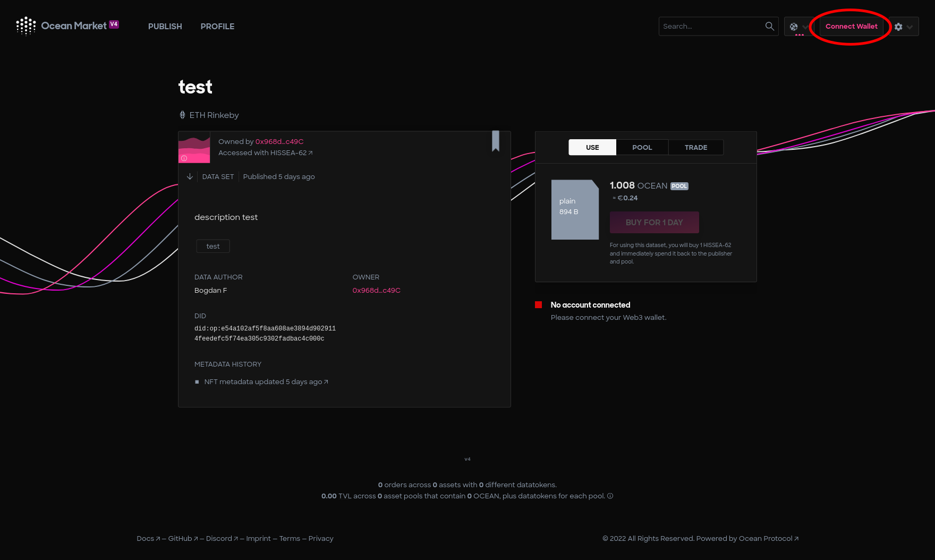This screenshot has width=935, height=560.
Task: Open the Imprint footer link
Action: point(258,538)
